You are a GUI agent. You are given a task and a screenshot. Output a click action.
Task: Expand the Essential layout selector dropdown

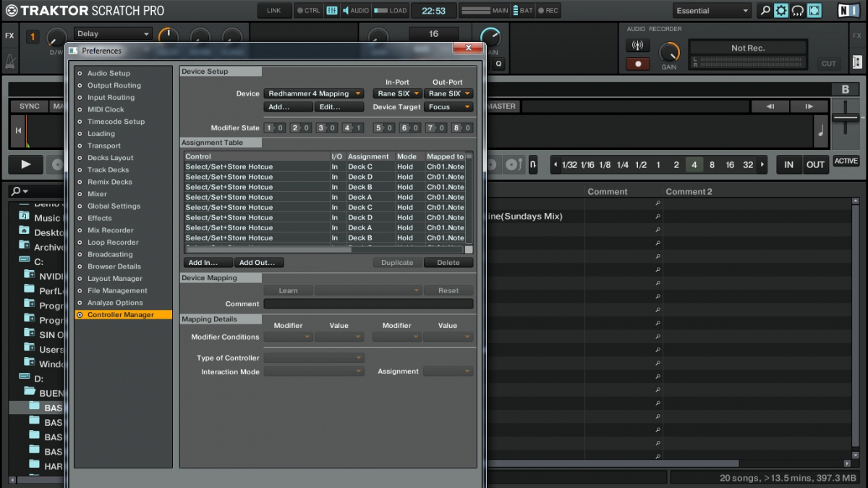coord(712,11)
